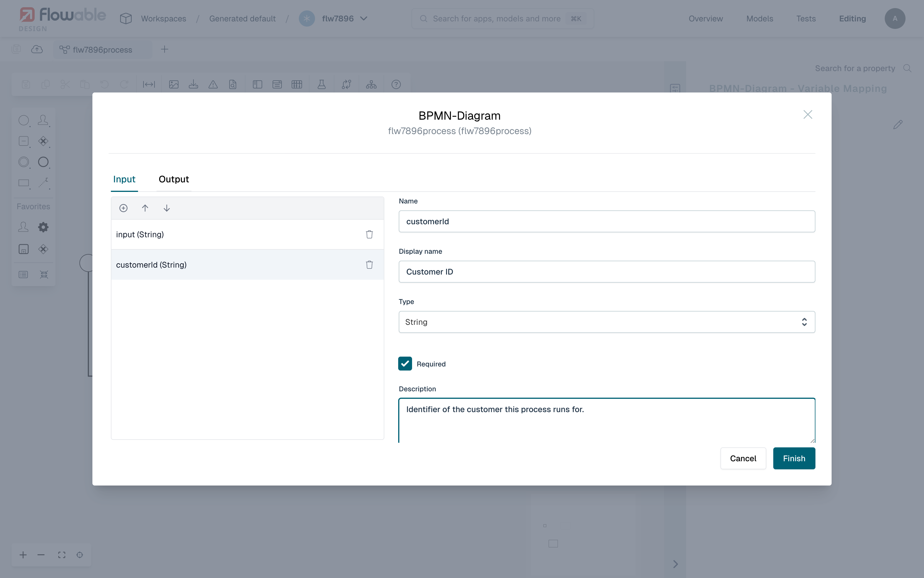Click the save-all icon beside the cloud icon
Viewport: 924px width, 578px height.
coord(16,49)
